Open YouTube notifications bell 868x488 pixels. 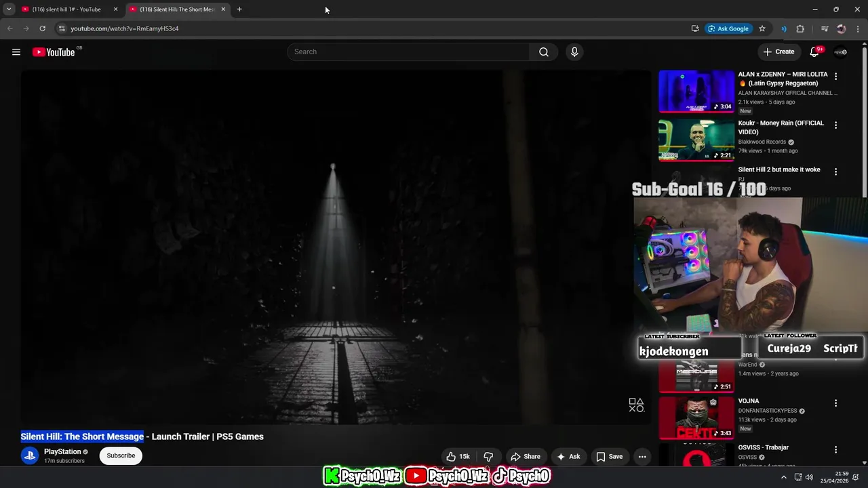point(814,52)
